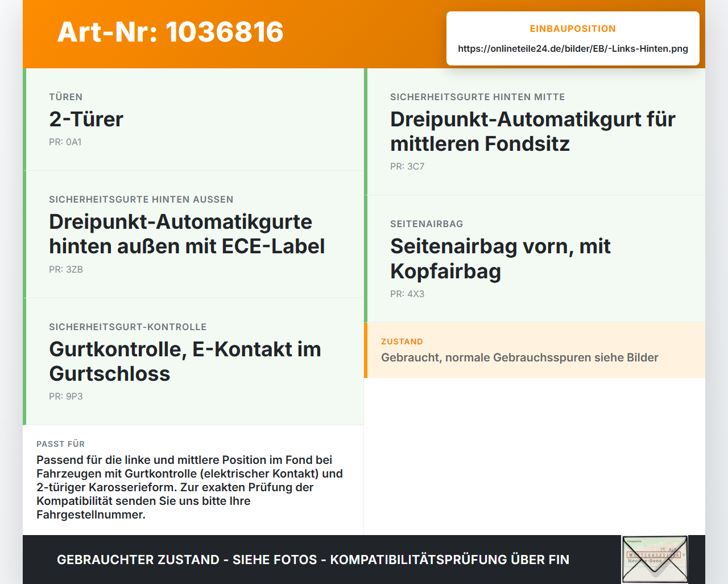The image size is (728, 584).
Task: Click the footer GEBRAUCHTER ZUSTAND banner text
Action: click(313, 560)
